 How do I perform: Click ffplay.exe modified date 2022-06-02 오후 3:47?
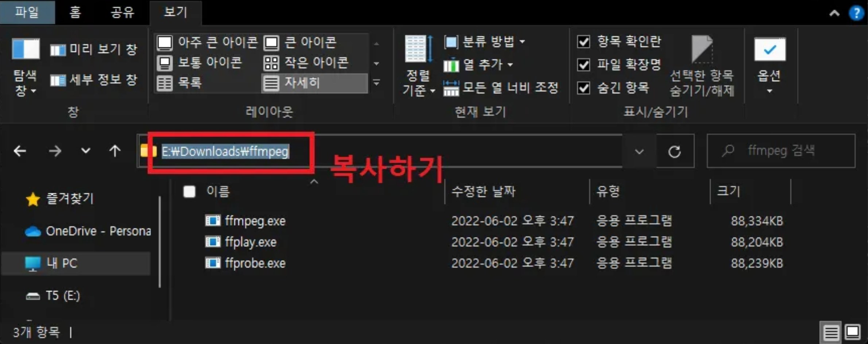512,242
